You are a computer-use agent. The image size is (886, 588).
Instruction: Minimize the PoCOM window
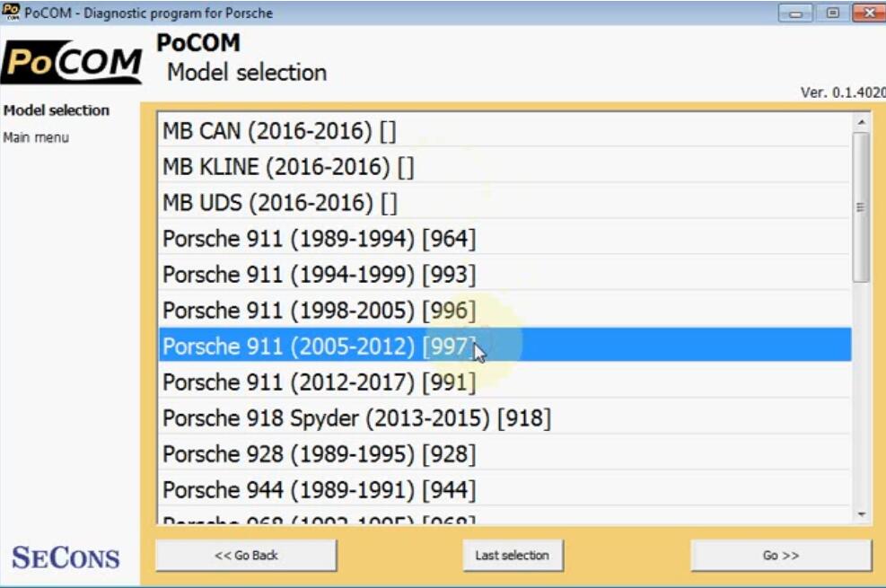click(x=795, y=13)
